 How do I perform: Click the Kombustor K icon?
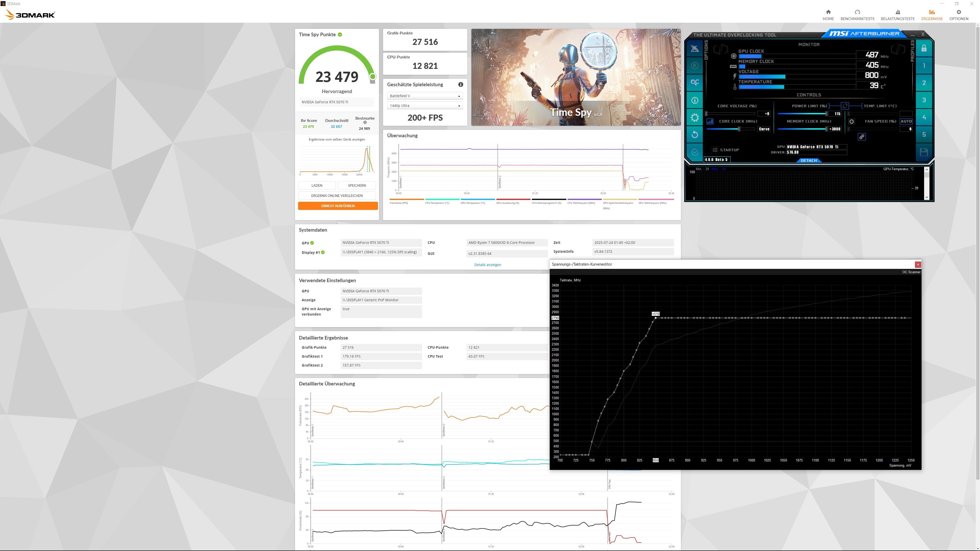pos(695,65)
